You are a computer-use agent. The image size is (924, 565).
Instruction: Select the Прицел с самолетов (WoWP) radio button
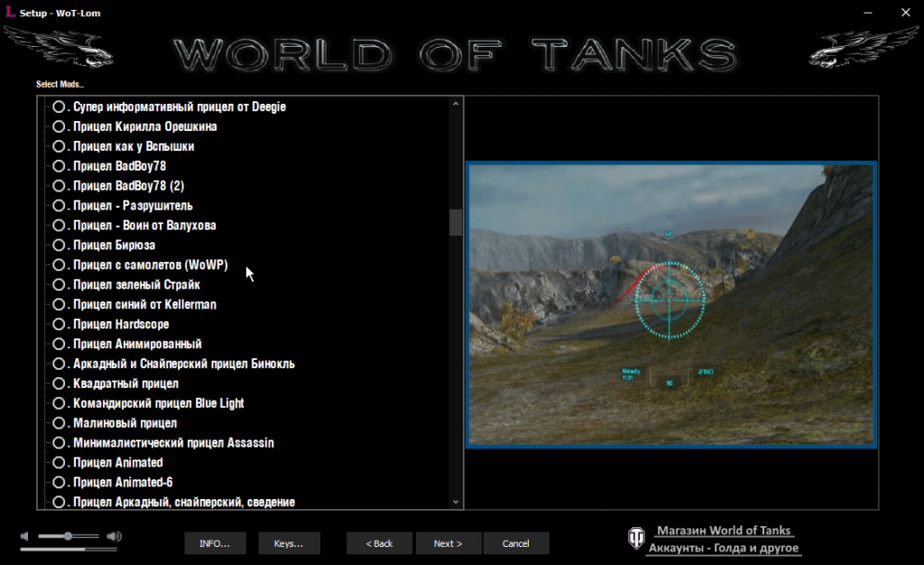click(59, 265)
